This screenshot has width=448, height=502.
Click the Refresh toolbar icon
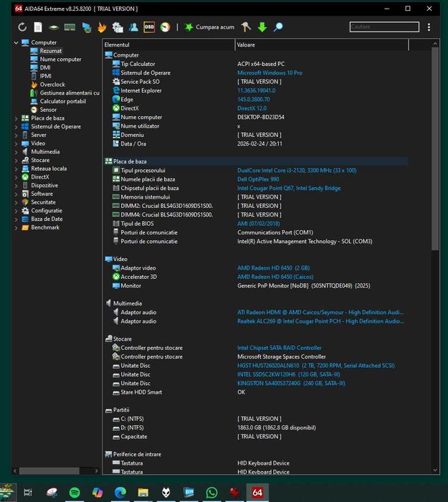(x=22, y=27)
